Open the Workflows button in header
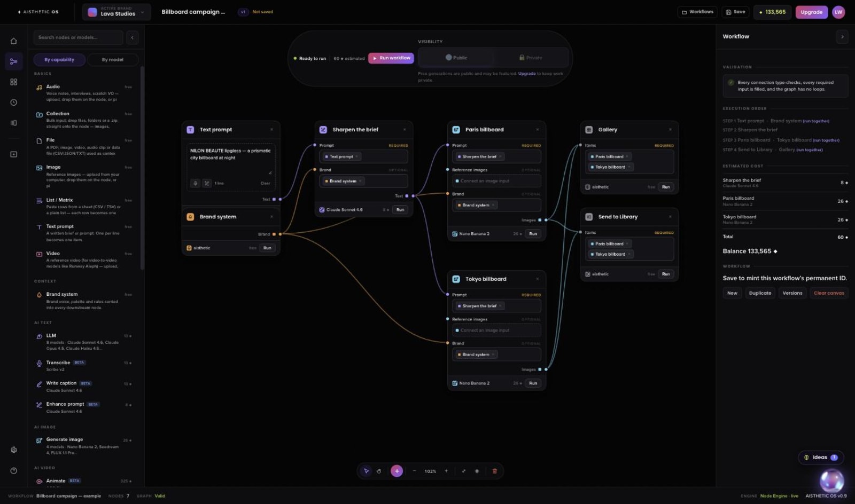Image resolution: width=855 pixels, height=504 pixels. (x=697, y=12)
